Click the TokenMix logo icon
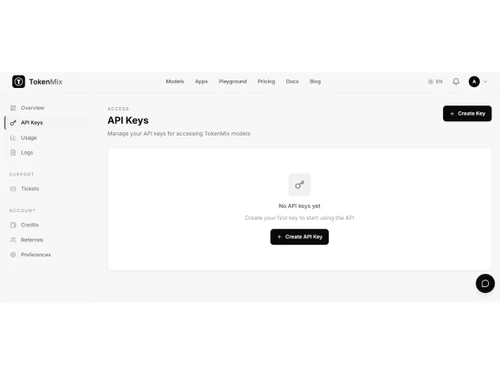Image resolution: width=500 pixels, height=375 pixels. 18,81
